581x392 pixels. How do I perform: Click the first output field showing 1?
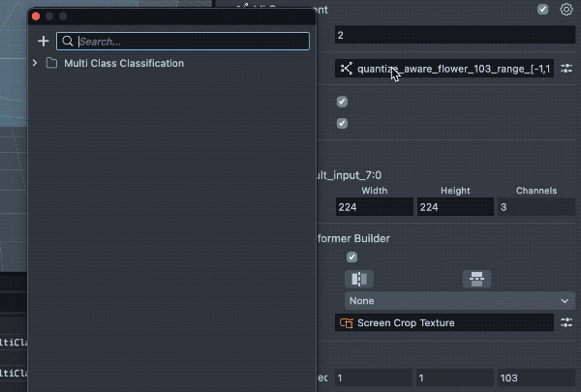tap(374, 377)
